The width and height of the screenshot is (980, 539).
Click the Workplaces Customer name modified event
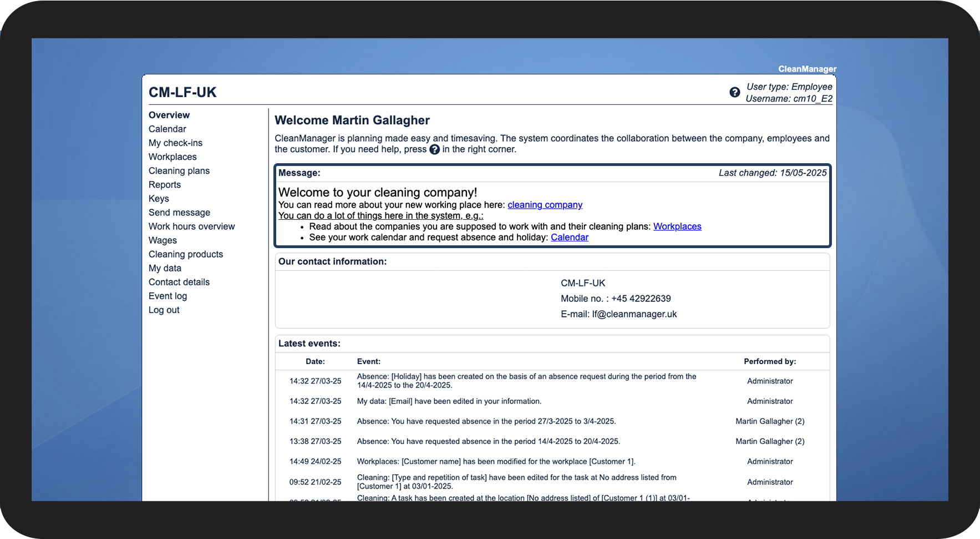pos(496,461)
